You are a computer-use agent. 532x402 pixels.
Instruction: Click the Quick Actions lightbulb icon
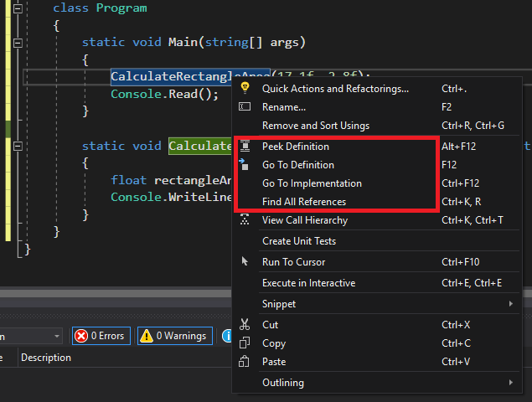(x=245, y=88)
